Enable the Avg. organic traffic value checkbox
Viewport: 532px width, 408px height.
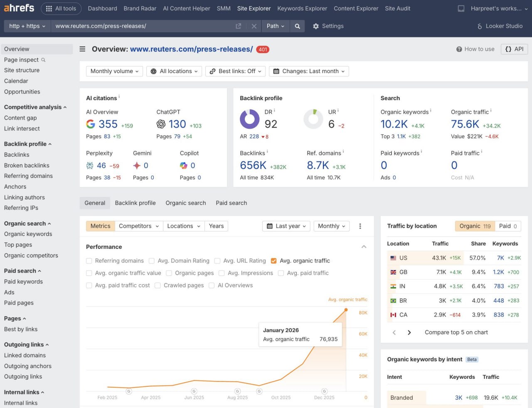coord(89,273)
